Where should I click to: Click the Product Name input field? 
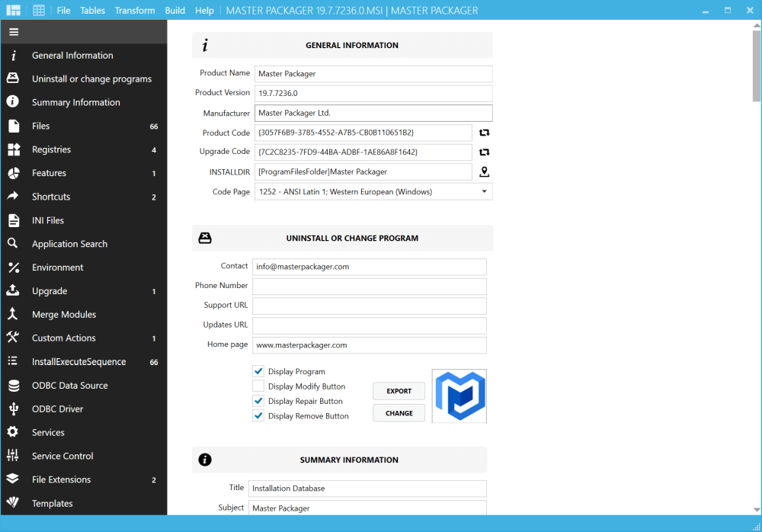tap(373, 73)
